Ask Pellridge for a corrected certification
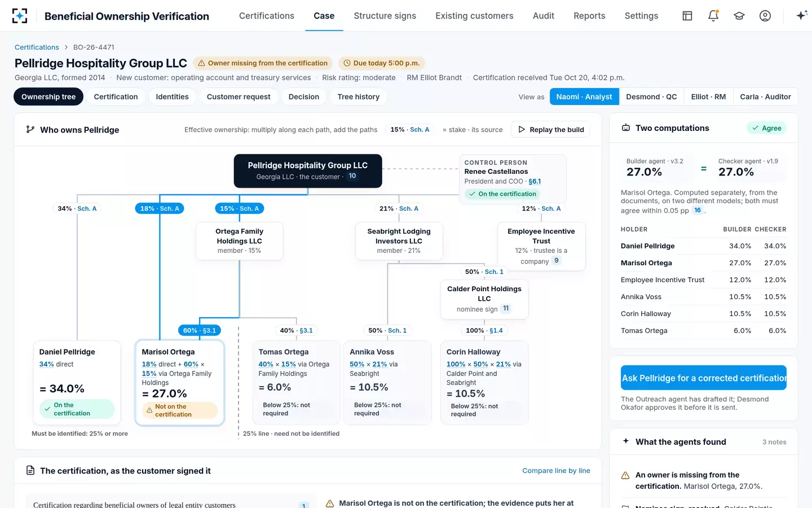 click(x=704, y=378)
